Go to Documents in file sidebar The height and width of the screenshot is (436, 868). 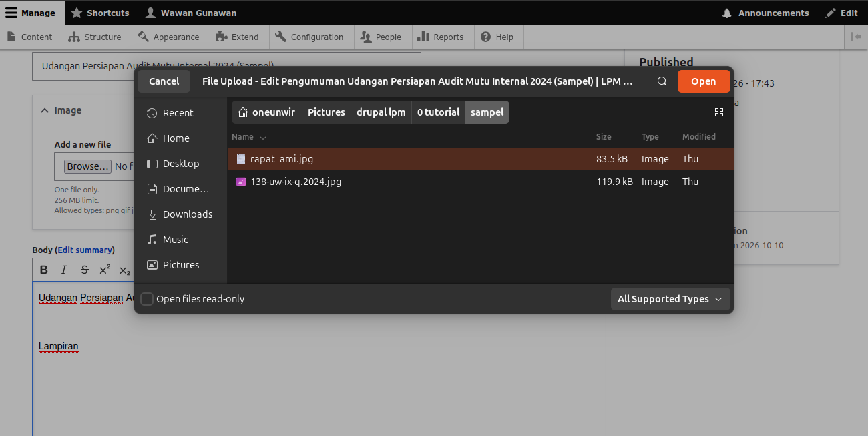(180, 189)
